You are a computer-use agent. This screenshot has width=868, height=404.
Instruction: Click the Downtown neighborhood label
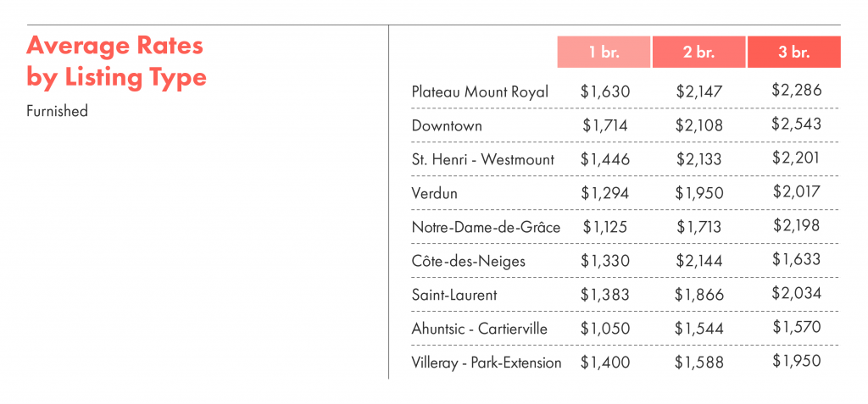tap(447, 125)
